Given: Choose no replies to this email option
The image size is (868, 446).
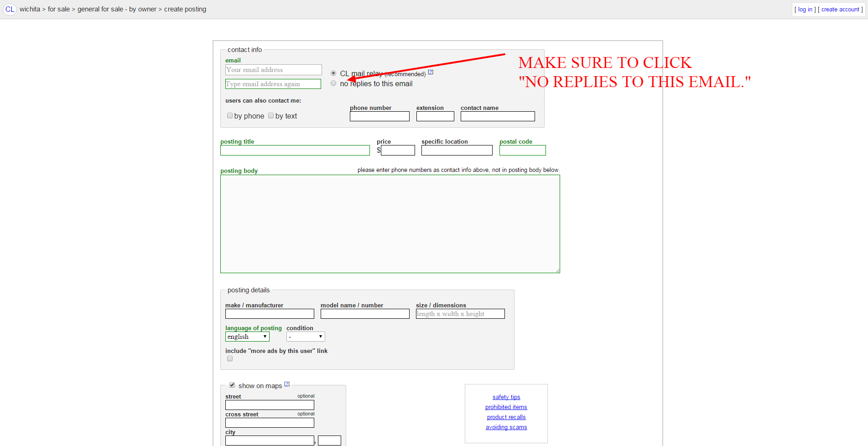Looking at the screenshot, I should click(x=333, y=83).
